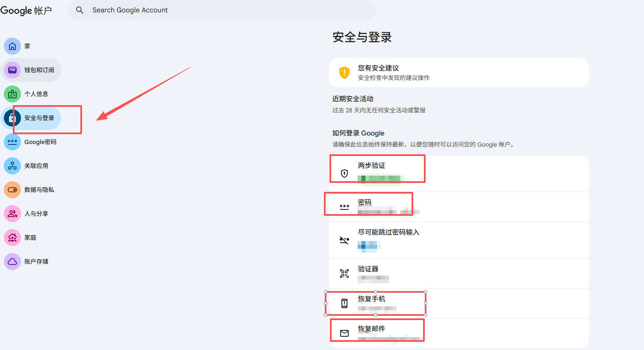Click the QR code icon beside 验证器

coord(344,274)
